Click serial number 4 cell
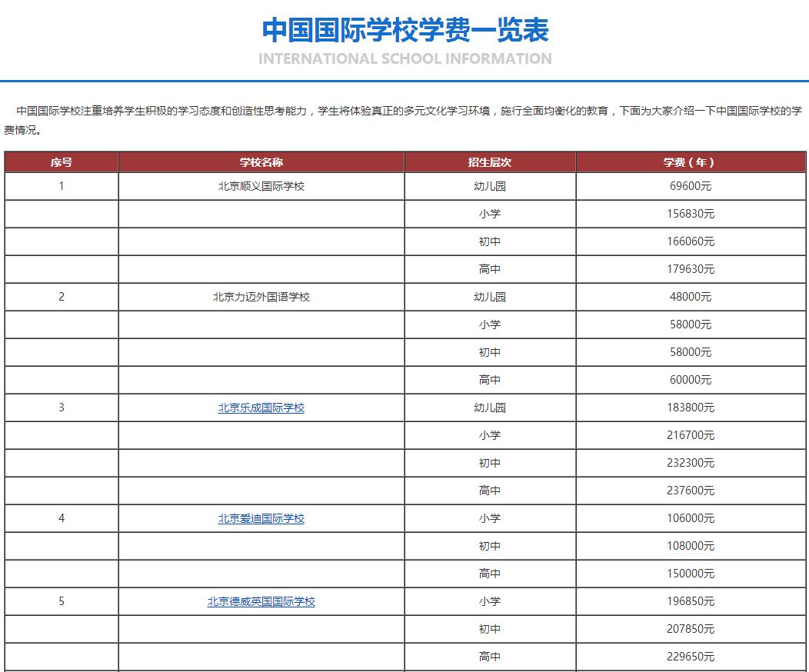The image size is (809, 672). [x=62, y=518]
